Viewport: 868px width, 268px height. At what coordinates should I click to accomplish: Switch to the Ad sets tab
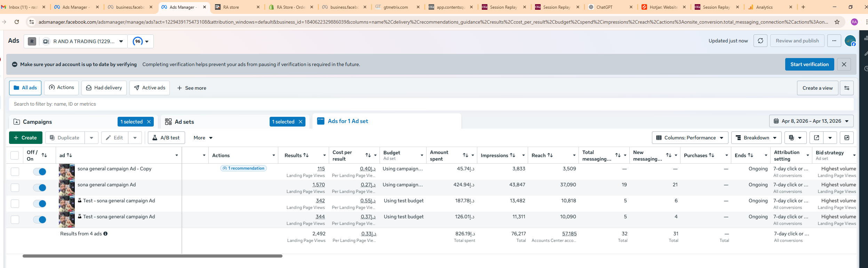[x=184, y=122]
